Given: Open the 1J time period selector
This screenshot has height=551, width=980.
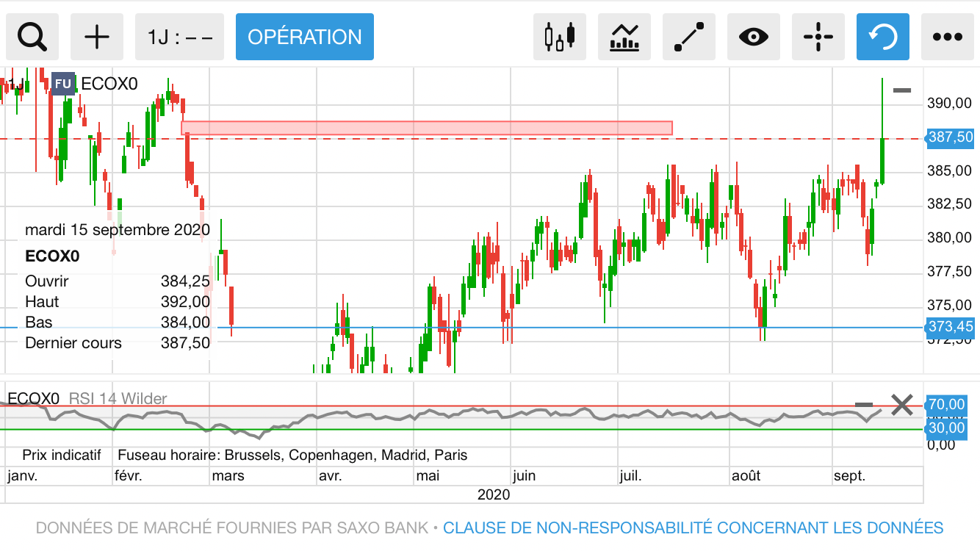Looking at the screenshot, I should (x=180, y=37).
